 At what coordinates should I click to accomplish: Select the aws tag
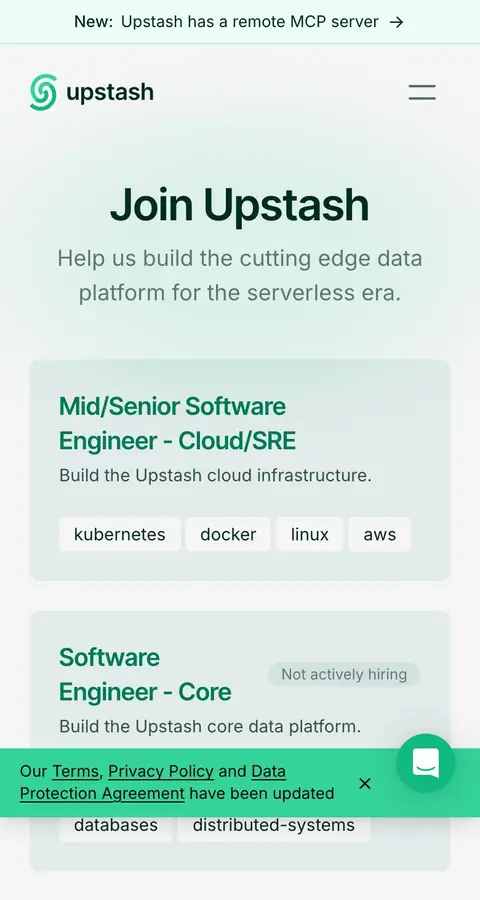[380, 534]
